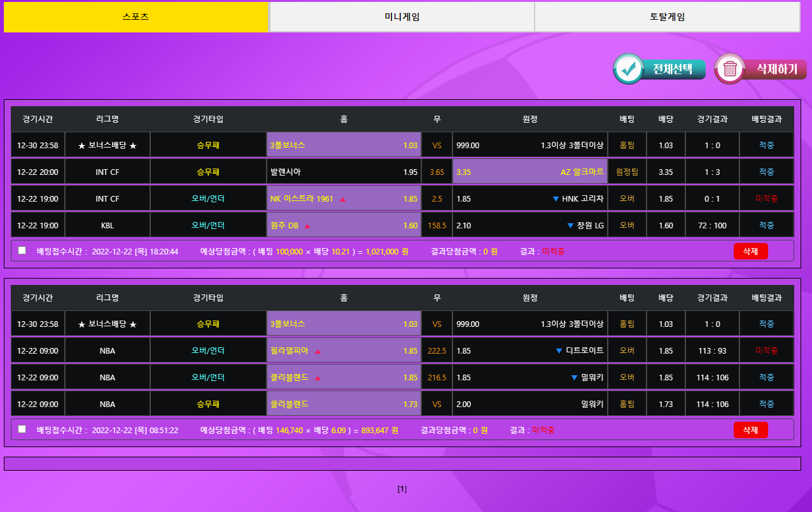Click red up arrow beside NK 이스트라 1961

tap(342, 199)
